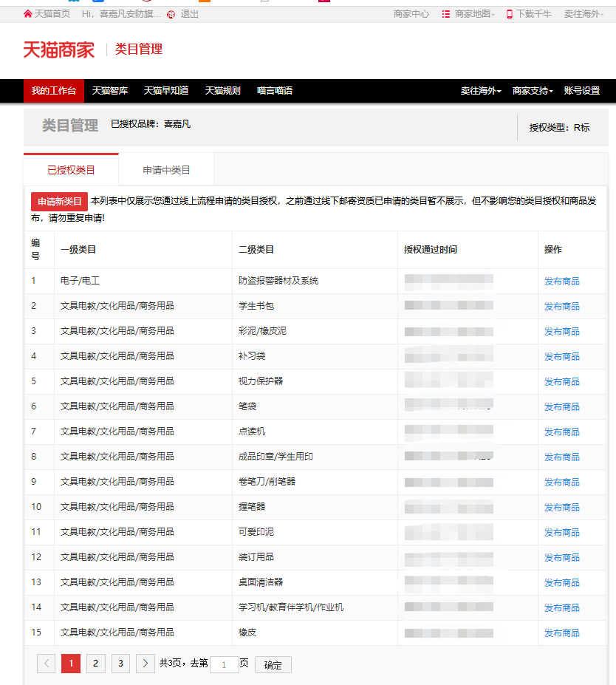Go to the previous page arrow
The height and width of the screenshot is (685, 616).
[x=46, y=664]
